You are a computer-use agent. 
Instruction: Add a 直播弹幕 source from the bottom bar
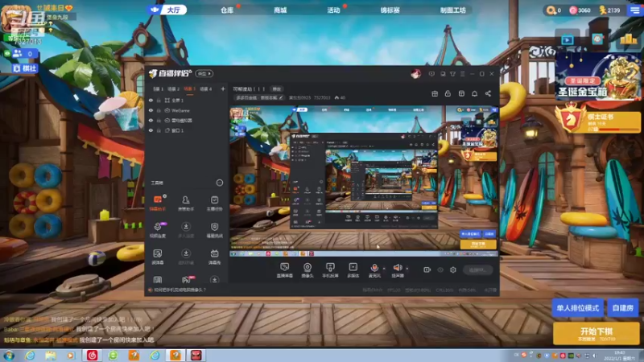click(x=285, y=270)
